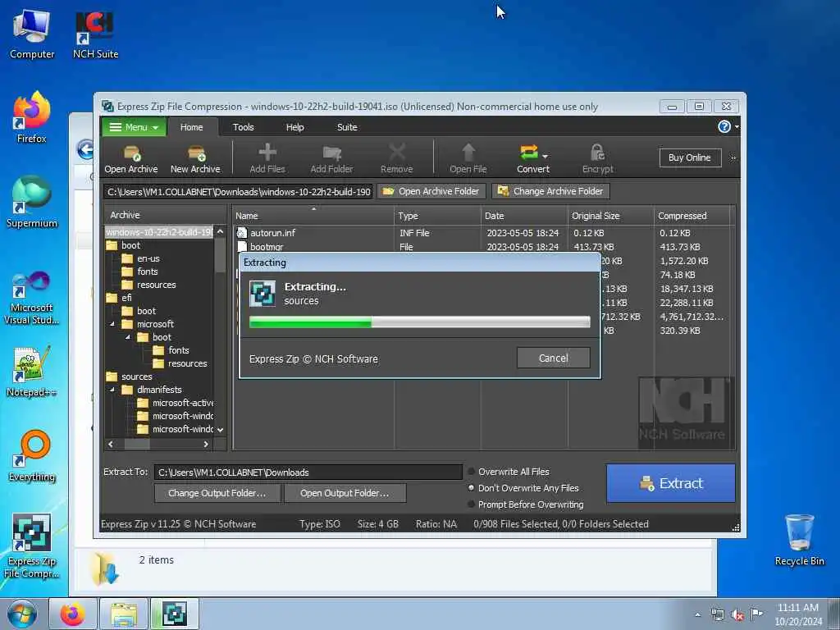Click the Add Folder toolbar icon
The height and width of the screenshot is (630, 840).
coord(331,158)
